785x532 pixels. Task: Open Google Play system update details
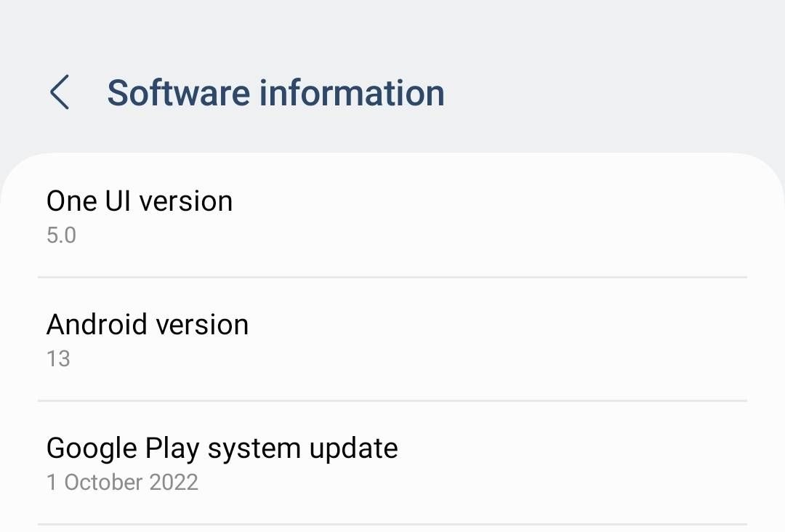[392, 462]
